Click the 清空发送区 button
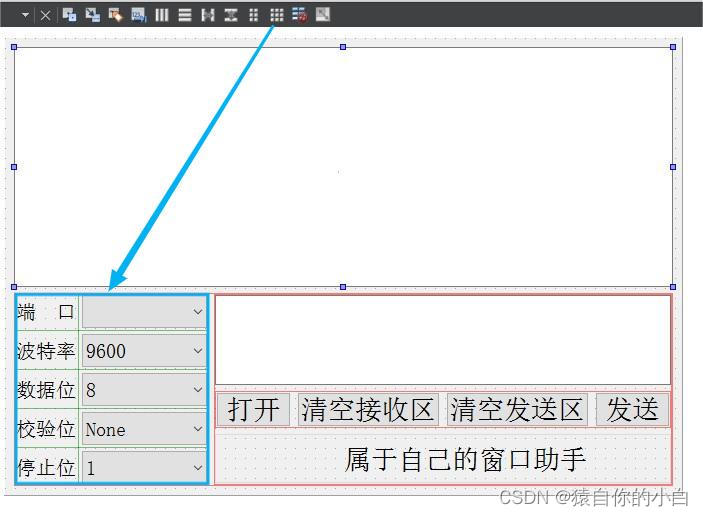Image resolution: width=703 pixels, height=516 pixels. (x=517, y=409)
